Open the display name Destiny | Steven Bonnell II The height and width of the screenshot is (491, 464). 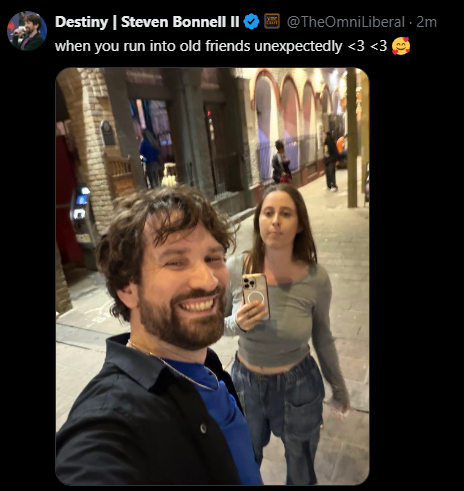tap(147, 22)
